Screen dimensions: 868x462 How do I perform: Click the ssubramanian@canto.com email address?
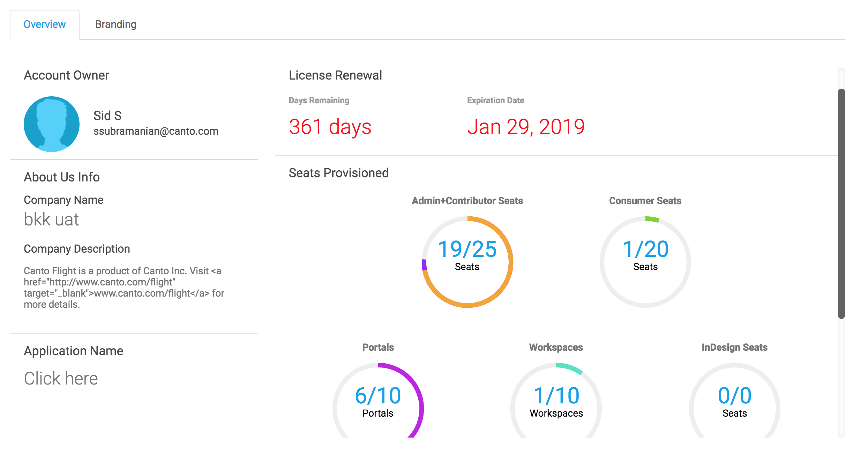(x=156, y=131)
